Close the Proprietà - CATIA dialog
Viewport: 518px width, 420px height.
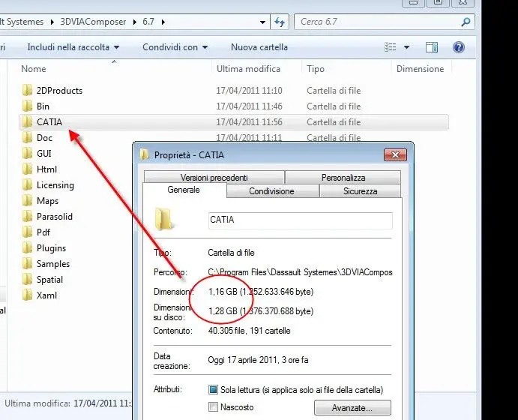395,154
